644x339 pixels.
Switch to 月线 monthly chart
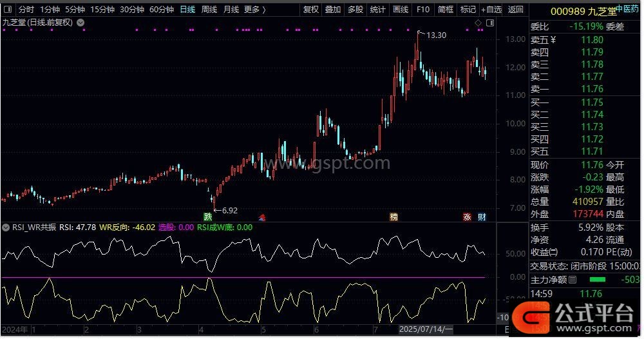coord(231,9)
